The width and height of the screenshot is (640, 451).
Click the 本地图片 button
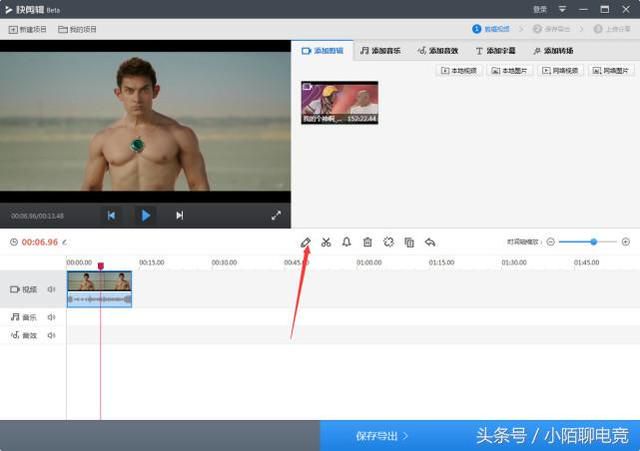tap(509, 71)
